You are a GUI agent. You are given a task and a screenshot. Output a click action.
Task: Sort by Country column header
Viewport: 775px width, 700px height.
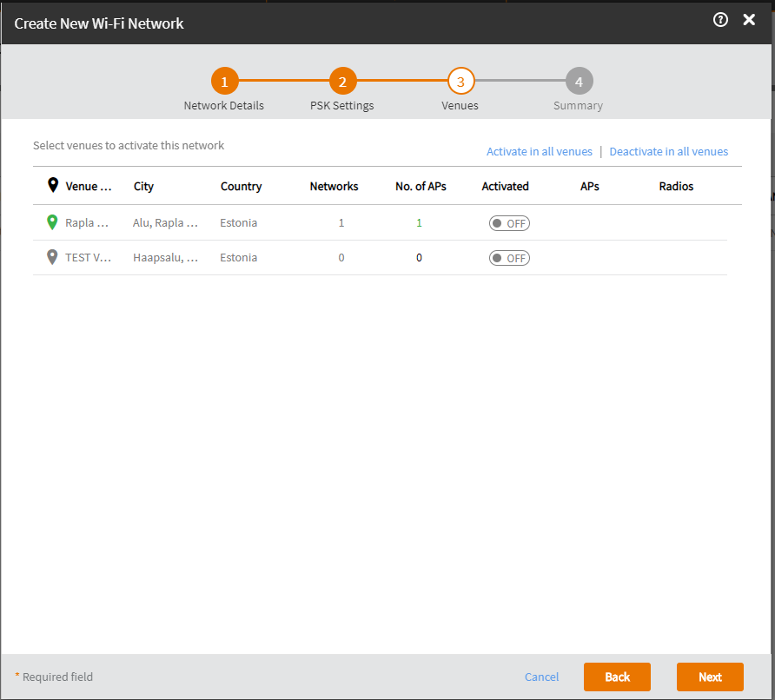tap(241, 186)
